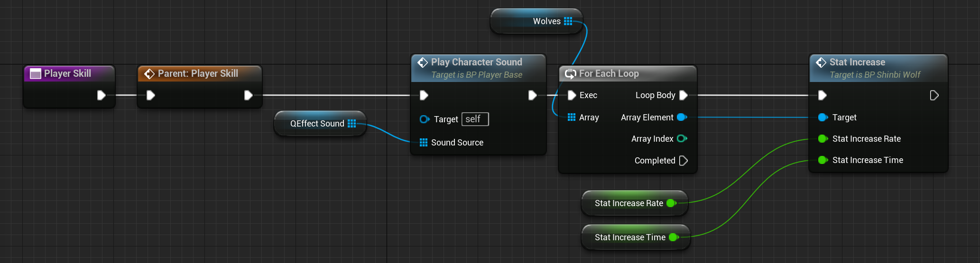Click the Loop Body exec output pin
This screenshot has height=263, width=980.
684,95
